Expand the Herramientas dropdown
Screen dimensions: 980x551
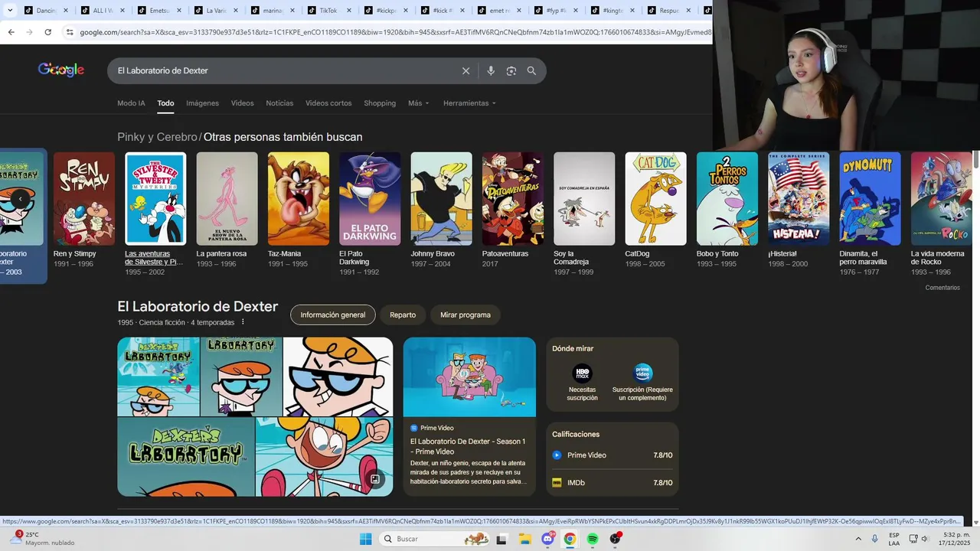pos(469,103)
